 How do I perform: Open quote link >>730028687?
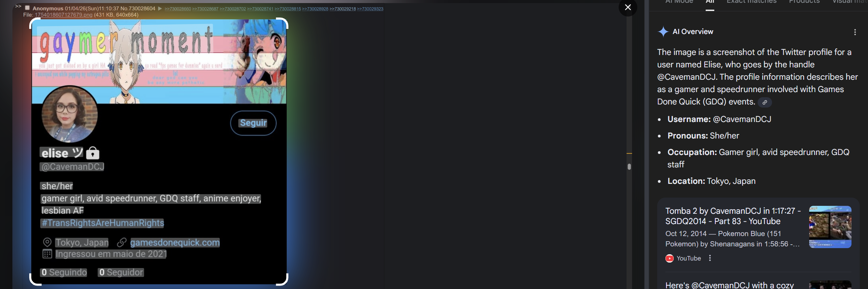click(205, 9)
